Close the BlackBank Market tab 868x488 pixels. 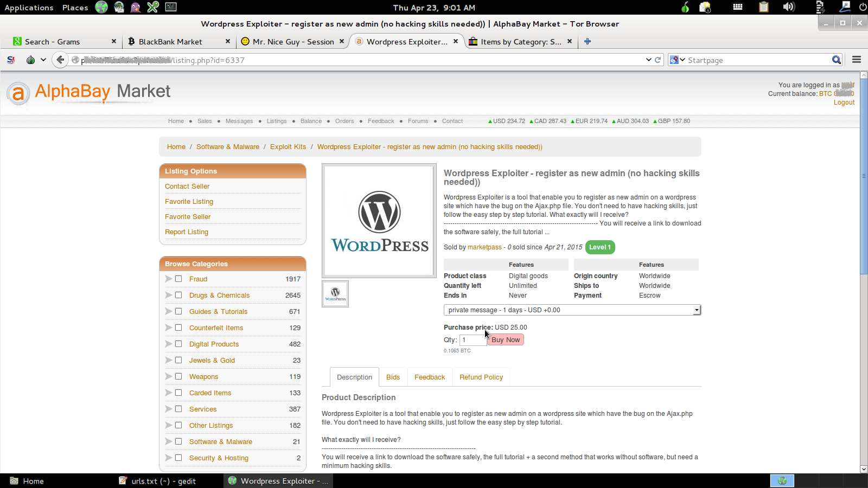tap(228, 41)
